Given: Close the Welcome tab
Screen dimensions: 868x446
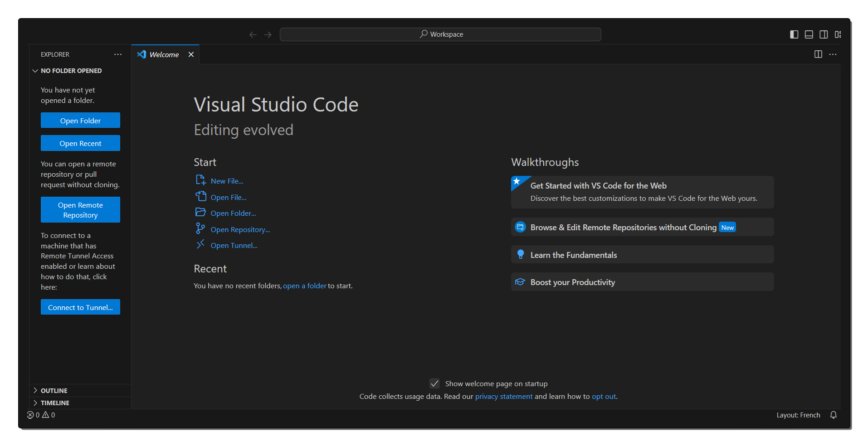Looking at the screenshot, I should pos(191,54).
